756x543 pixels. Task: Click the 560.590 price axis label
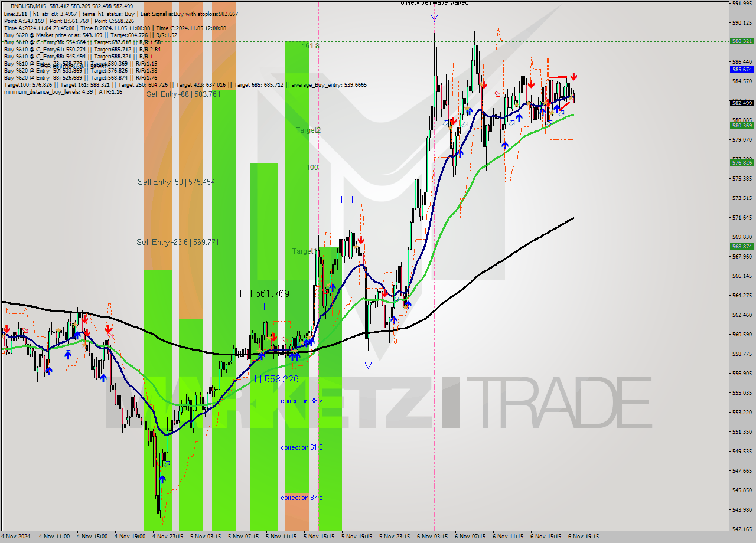(742, 334)
